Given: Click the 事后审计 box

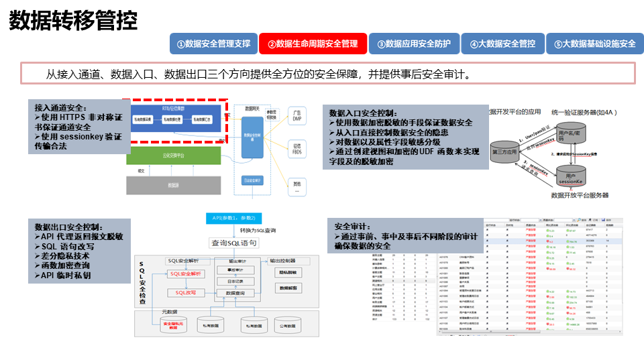Looking at the screenshot, I should coord(235,270).
